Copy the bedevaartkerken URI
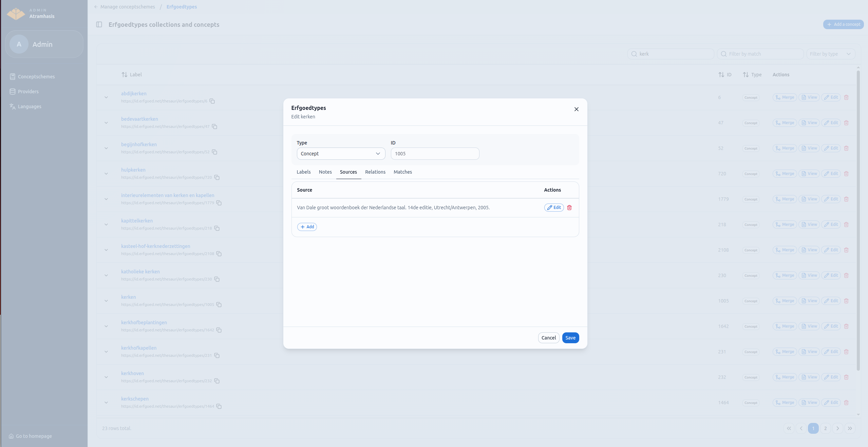This screenshot has width=868, height=447. 214,127
